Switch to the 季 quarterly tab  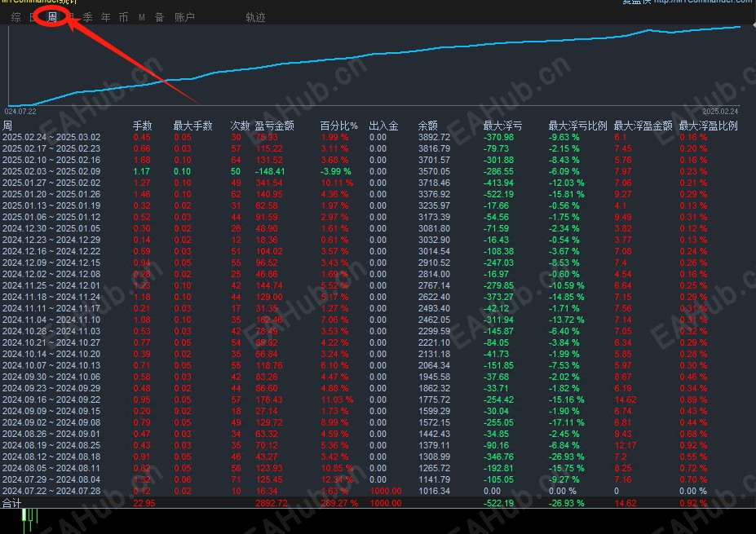(x=88, y=17)
